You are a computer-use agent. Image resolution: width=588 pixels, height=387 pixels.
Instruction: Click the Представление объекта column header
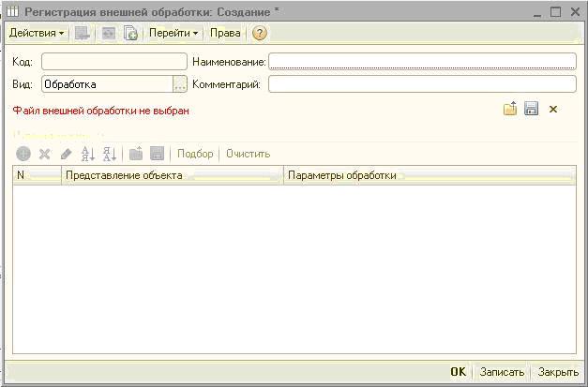coord(172,175)
